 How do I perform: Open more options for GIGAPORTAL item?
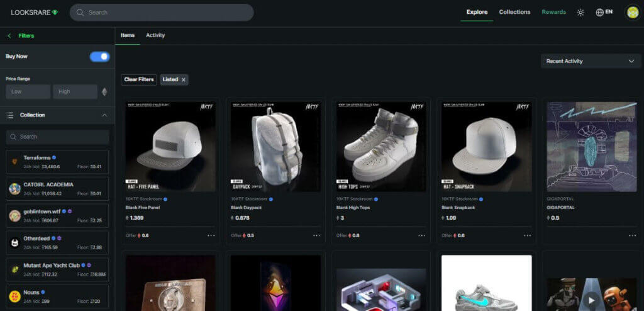click(633, 235)
